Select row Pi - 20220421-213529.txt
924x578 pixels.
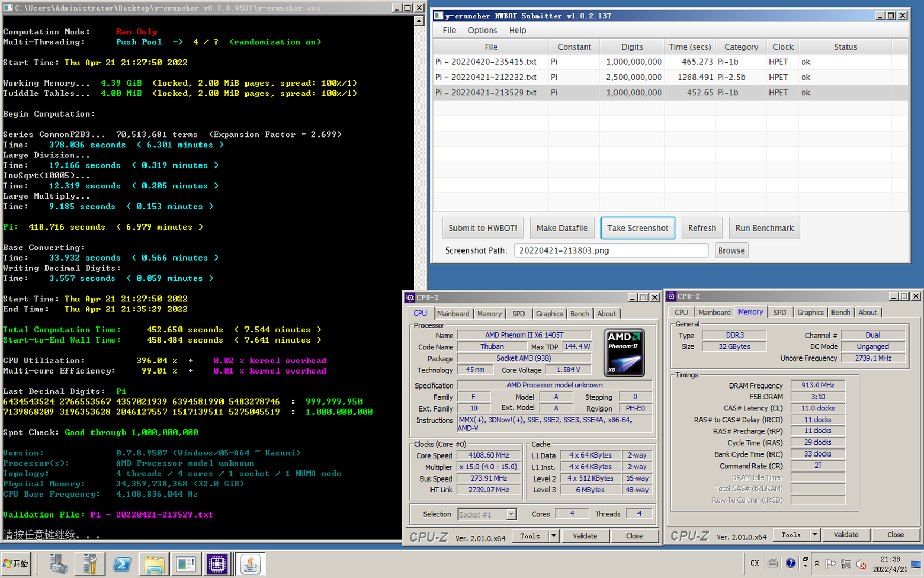(x=671, y=93)
